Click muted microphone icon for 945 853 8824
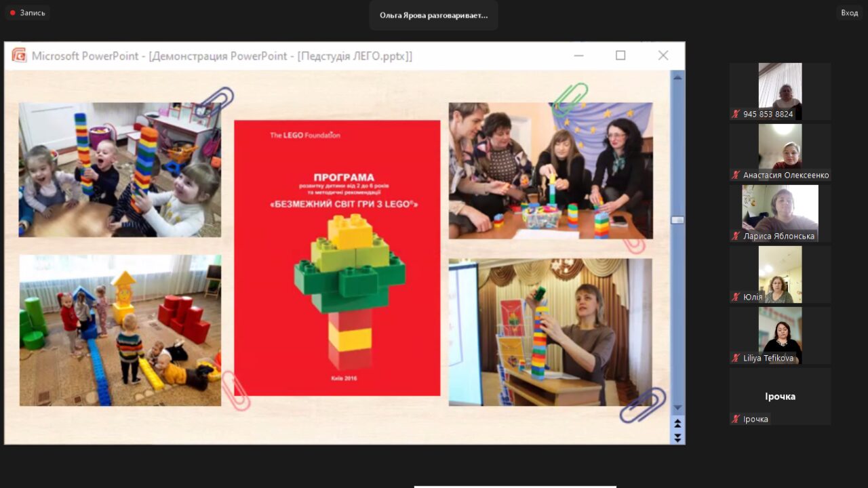Image resolution: width=868 pixels, height=488 pixels. point(736,114)
